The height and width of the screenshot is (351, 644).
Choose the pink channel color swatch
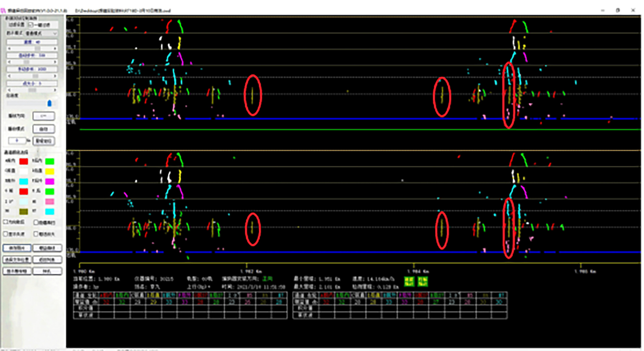click(x=49, y=202)
